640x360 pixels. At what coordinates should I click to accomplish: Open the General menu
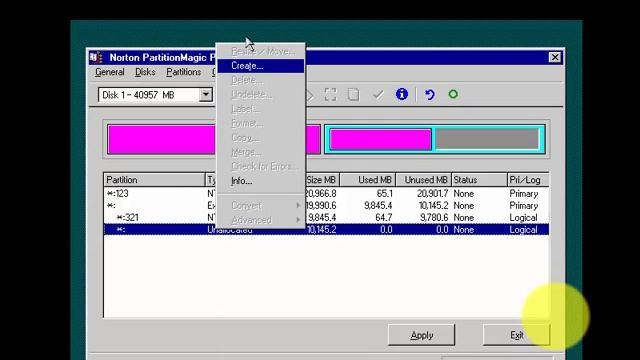click(x=109, y=72)
